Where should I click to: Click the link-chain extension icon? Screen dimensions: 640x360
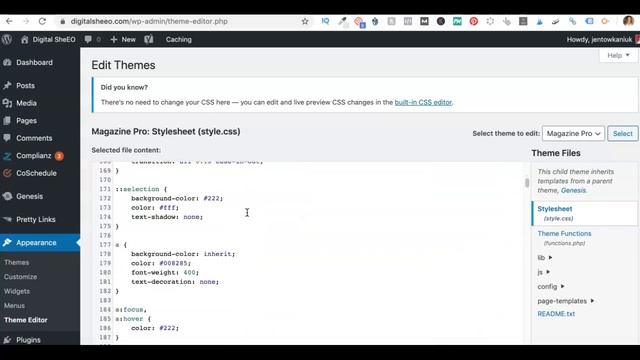572,21
